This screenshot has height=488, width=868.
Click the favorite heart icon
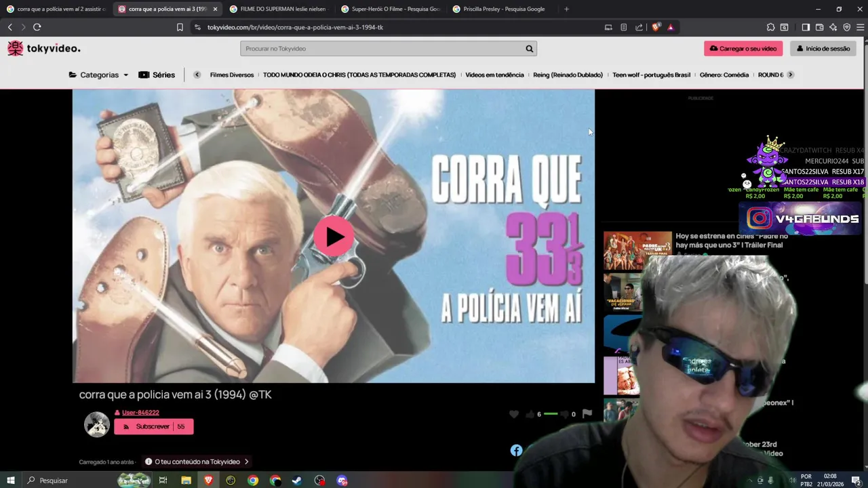tap(514, 414)
